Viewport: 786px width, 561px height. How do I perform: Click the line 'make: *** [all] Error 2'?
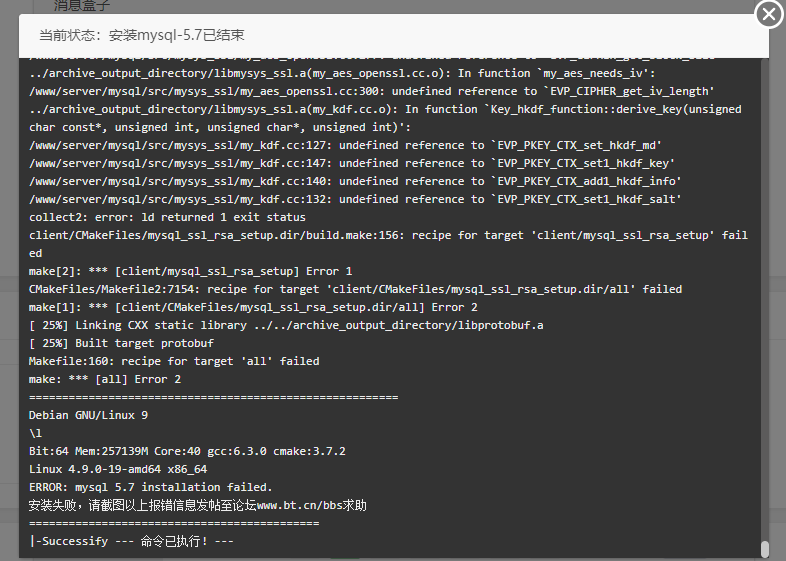(105, 379)
